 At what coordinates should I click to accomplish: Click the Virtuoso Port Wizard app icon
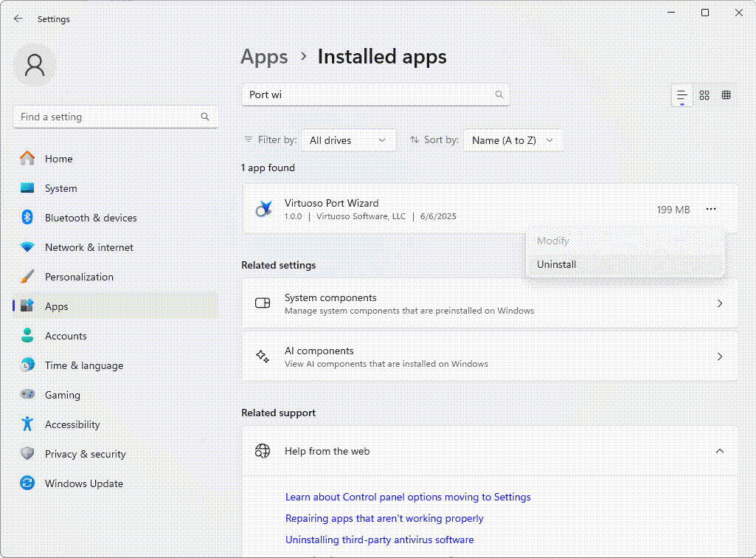click(264, 209)
